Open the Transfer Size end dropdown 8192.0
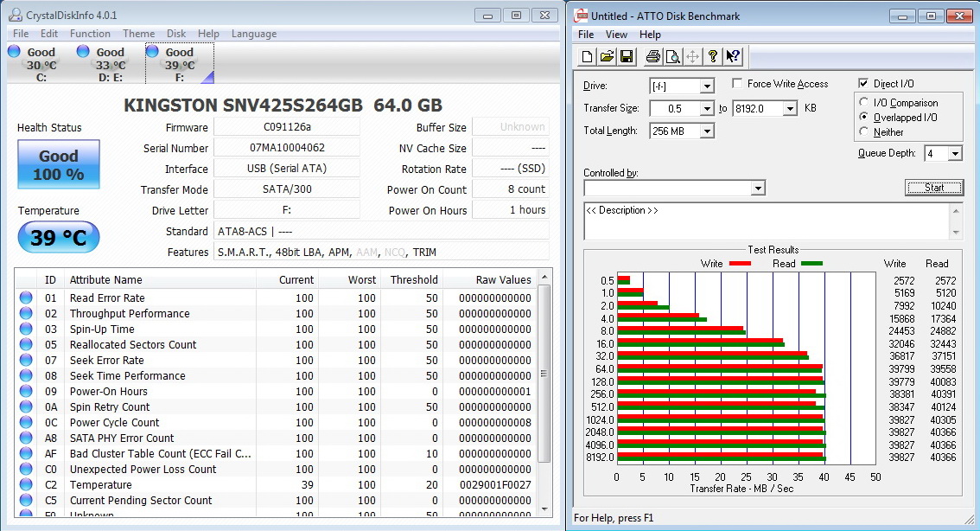The image size is (980, 531). click(790, 109)
